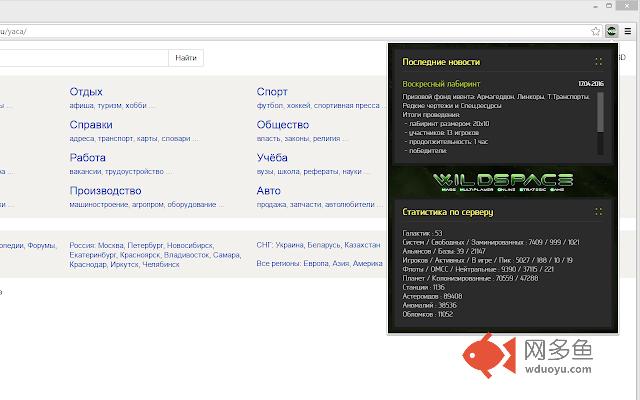The image size is (640, 400).
Task: Click the словари sublink
Action: click(176, 138)
